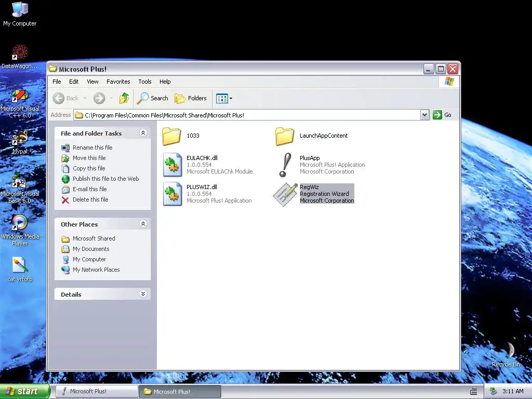Image resolution: width=532 pixels, height=399 pixels.
Task: Toggle the Folders pane
Action: click(x=190, y=98)
